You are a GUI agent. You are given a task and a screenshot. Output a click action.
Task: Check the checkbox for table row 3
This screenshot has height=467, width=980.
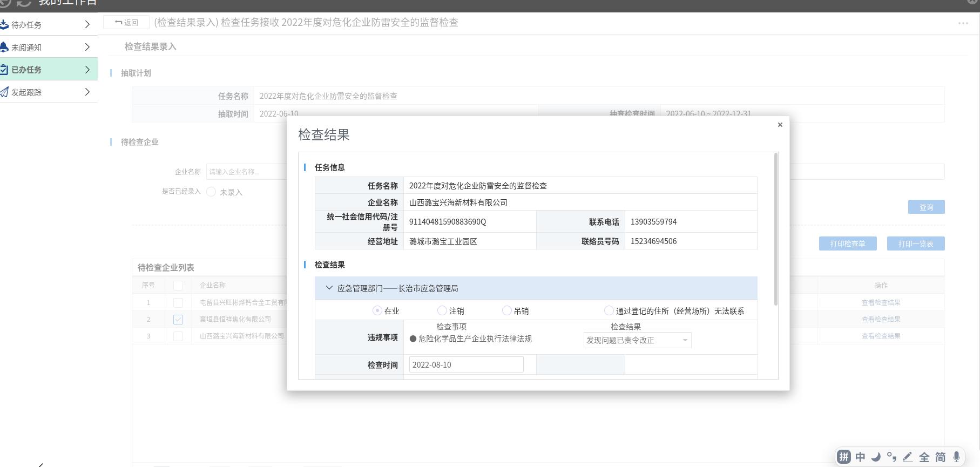click(178, 336)
